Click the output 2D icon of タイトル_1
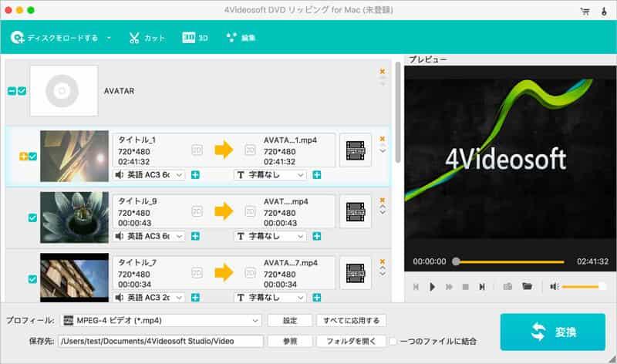The height and width of the screenshot is (364, 617). click(250, 150)
